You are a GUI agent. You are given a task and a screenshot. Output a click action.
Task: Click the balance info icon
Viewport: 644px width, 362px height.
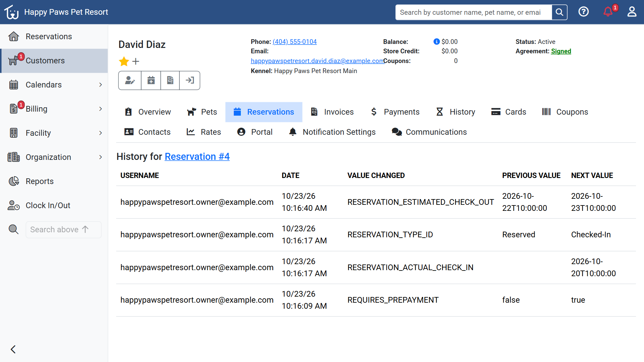click(436, 42)
